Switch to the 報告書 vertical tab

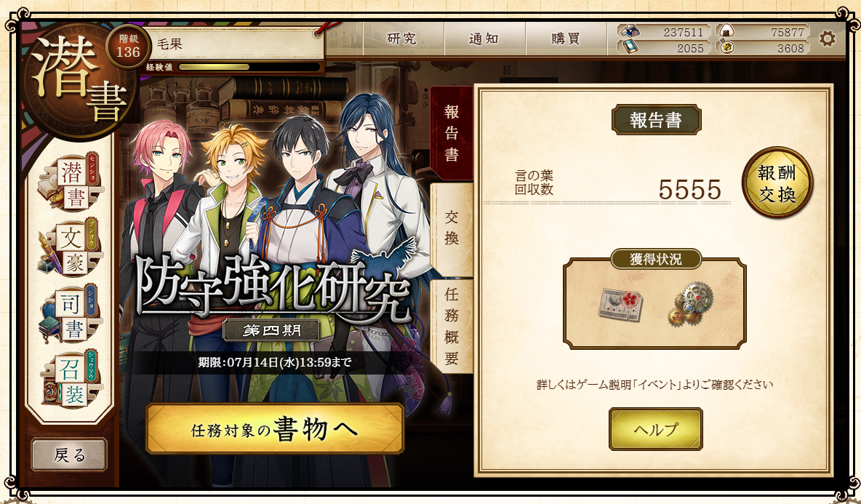click(x=452, y=133)
